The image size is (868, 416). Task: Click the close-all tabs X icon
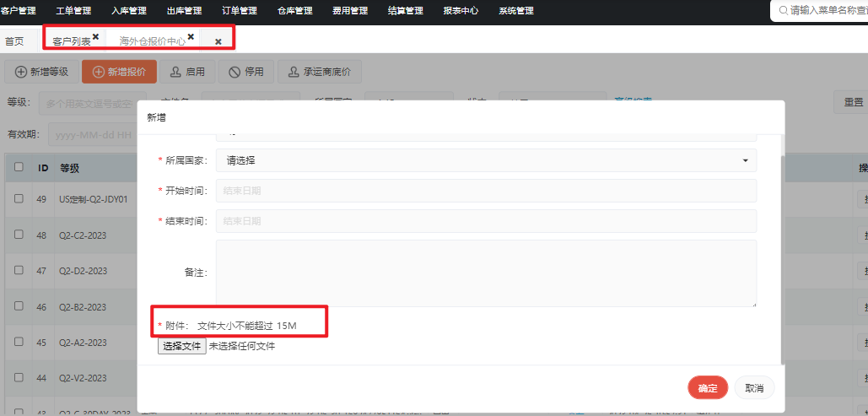218,41
